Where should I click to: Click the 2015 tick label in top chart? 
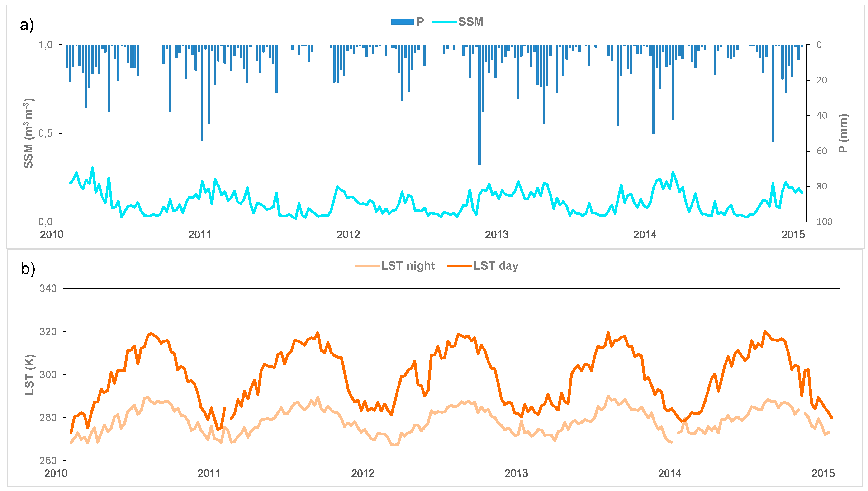pyautogui.click(x=793, y=234)
